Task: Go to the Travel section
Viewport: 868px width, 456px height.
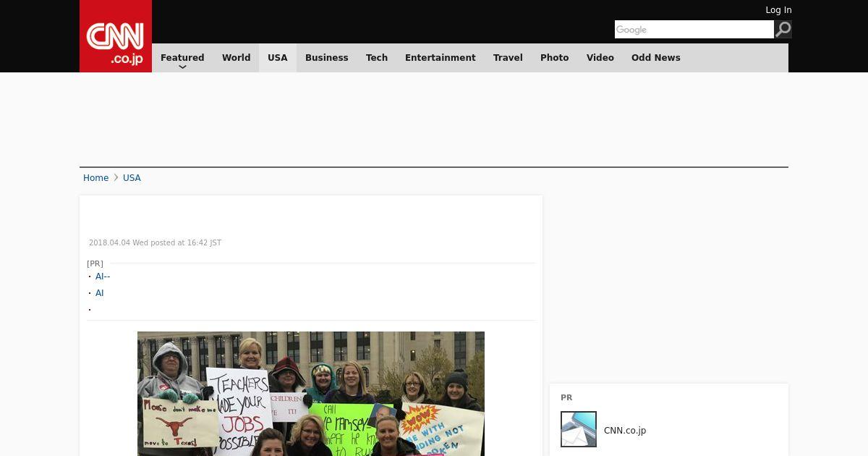Action: [x=508, y=58]
